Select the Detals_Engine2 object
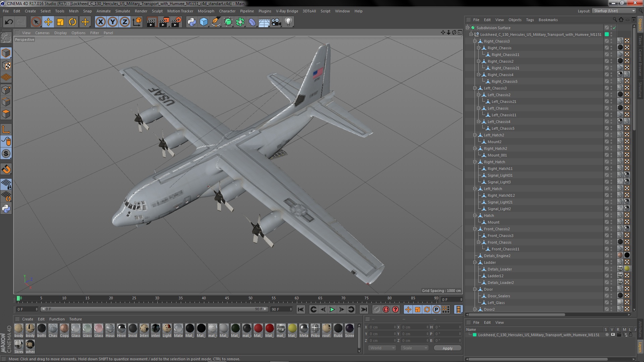644x362 pixels. point(497,256)
